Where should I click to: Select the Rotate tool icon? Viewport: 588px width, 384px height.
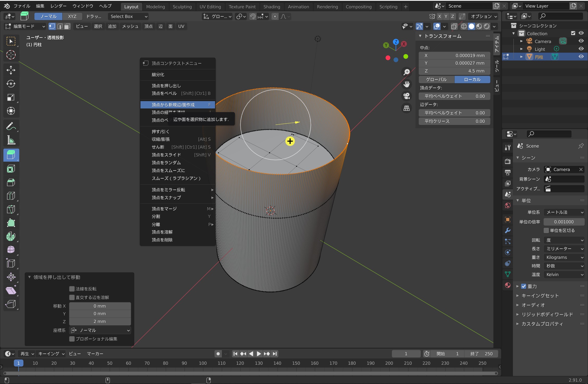point(11,84)
